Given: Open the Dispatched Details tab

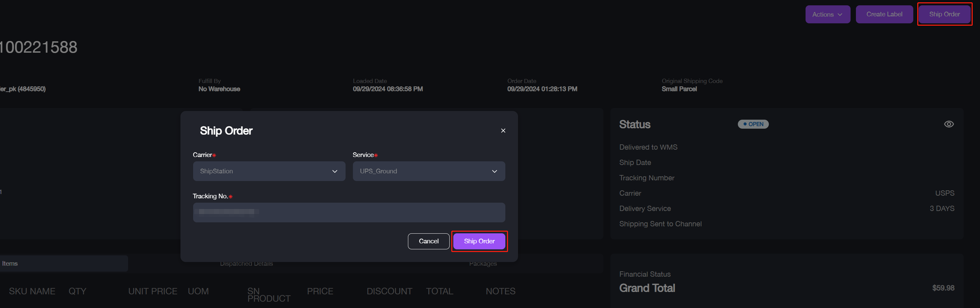Looking at the screenshot, I should [x=246, y=263].
